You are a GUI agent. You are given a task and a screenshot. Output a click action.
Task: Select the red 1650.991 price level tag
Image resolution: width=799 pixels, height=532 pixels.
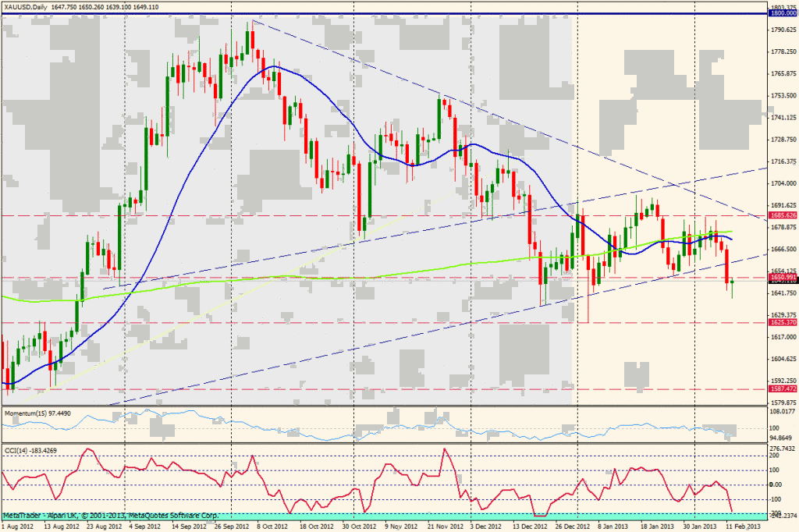(x=783, y=277)
